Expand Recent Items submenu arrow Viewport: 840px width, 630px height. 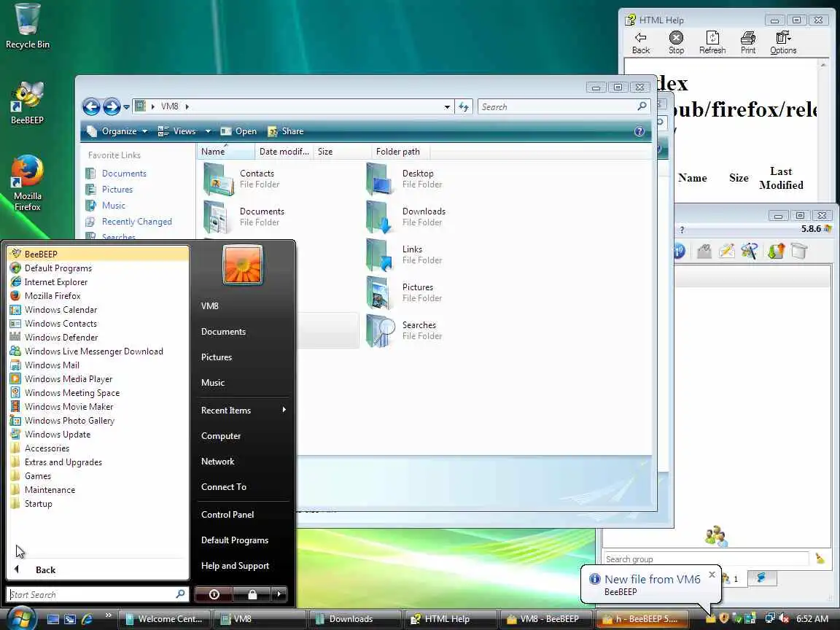284,410
